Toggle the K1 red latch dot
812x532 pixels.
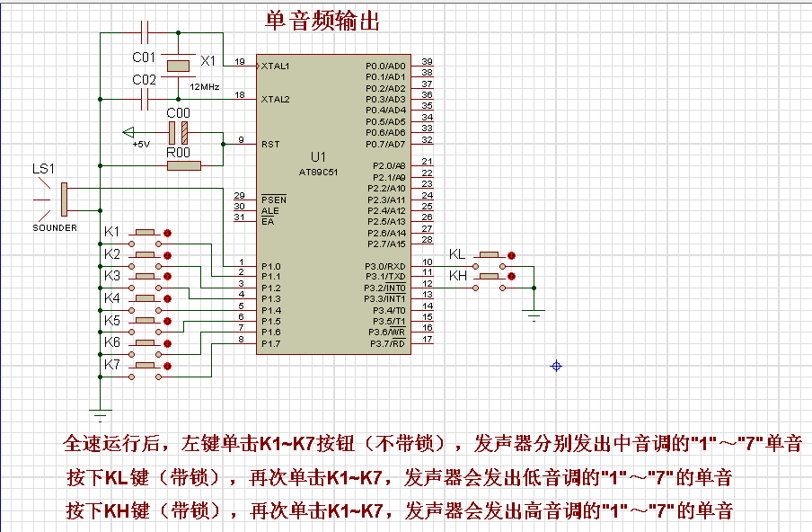(x=167, y=233)
